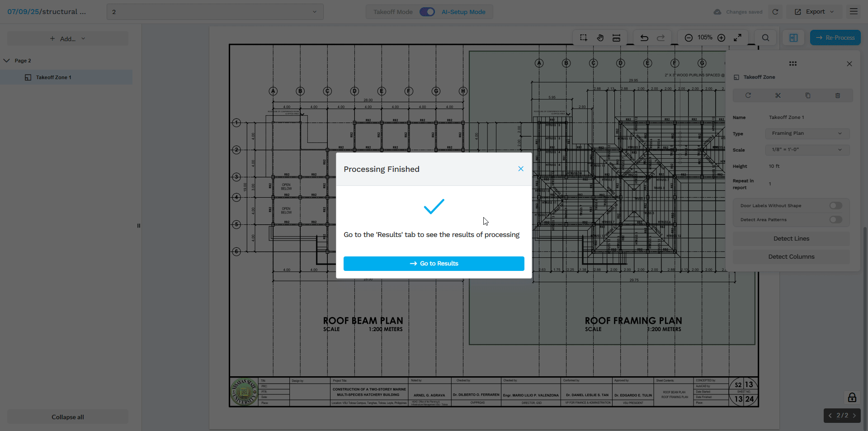The width and height of the screenshot is (868, 431).
Task: Open the search magnifier tool
Action: tap(765, 38)
